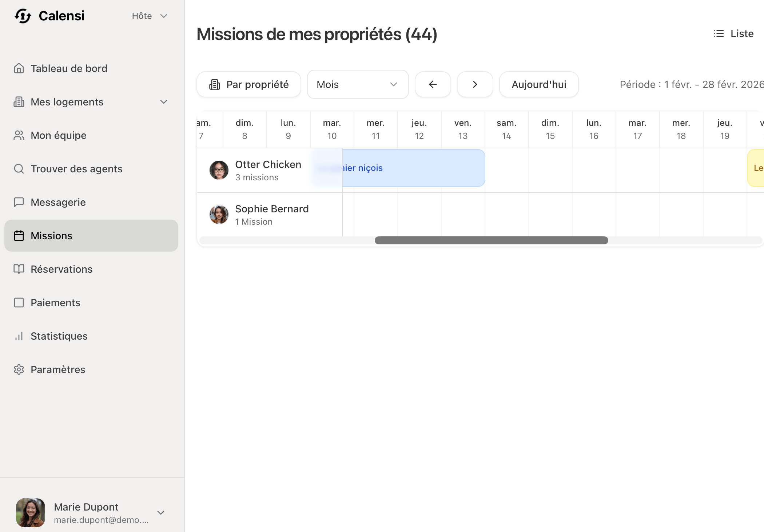Open Statistiques bar chart icon
Screen dimensions: 764x532
(x=19, y=336)
